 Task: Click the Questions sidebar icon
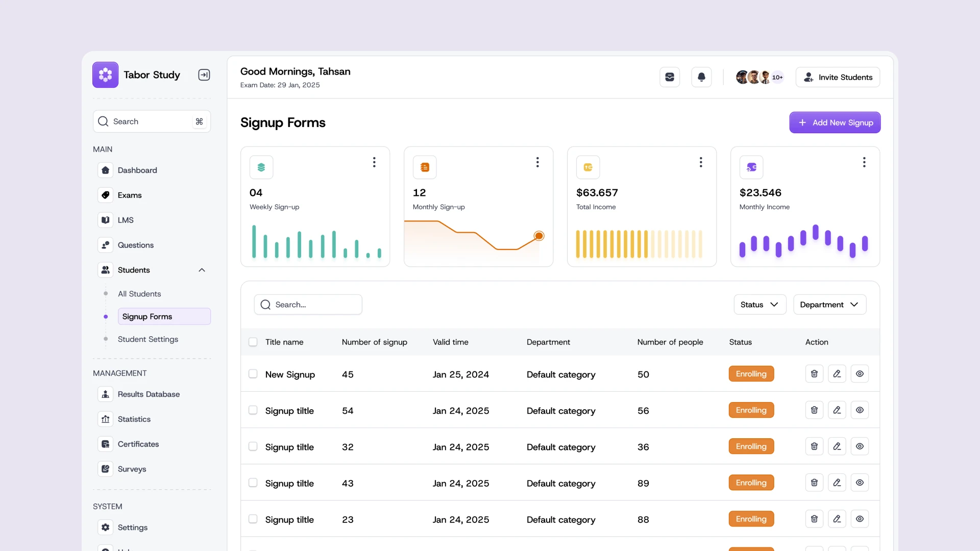point(105,245)
